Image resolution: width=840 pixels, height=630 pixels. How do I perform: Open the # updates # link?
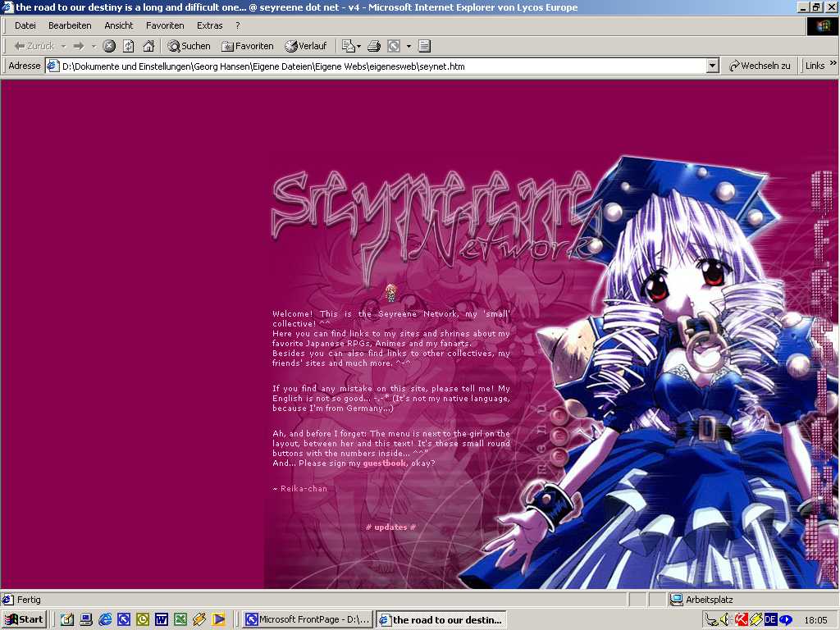pos(390,527)
